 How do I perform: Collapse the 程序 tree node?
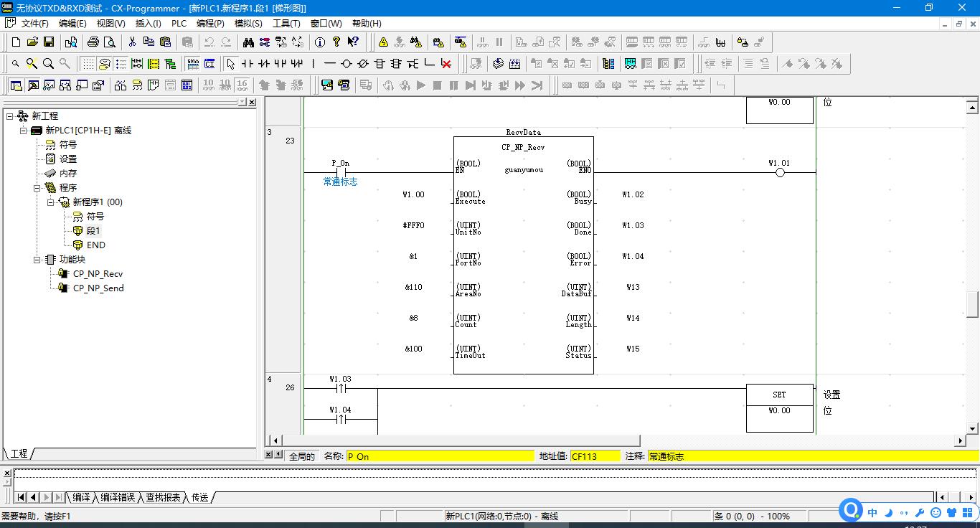tap(37, 188)
